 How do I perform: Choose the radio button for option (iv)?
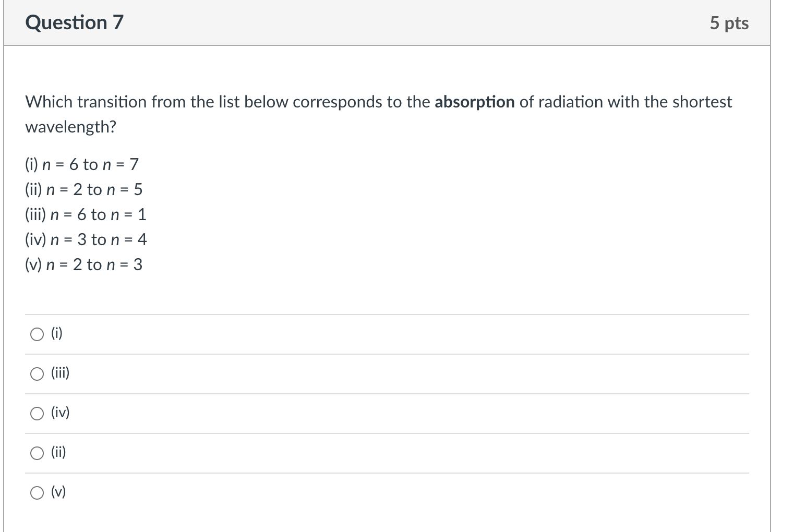[37, 414]
